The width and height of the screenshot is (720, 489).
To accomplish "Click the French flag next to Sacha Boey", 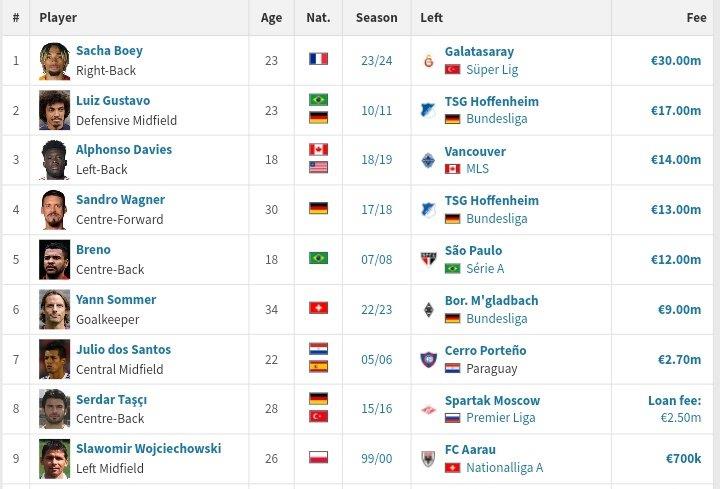I will click(x=318, y=59).
